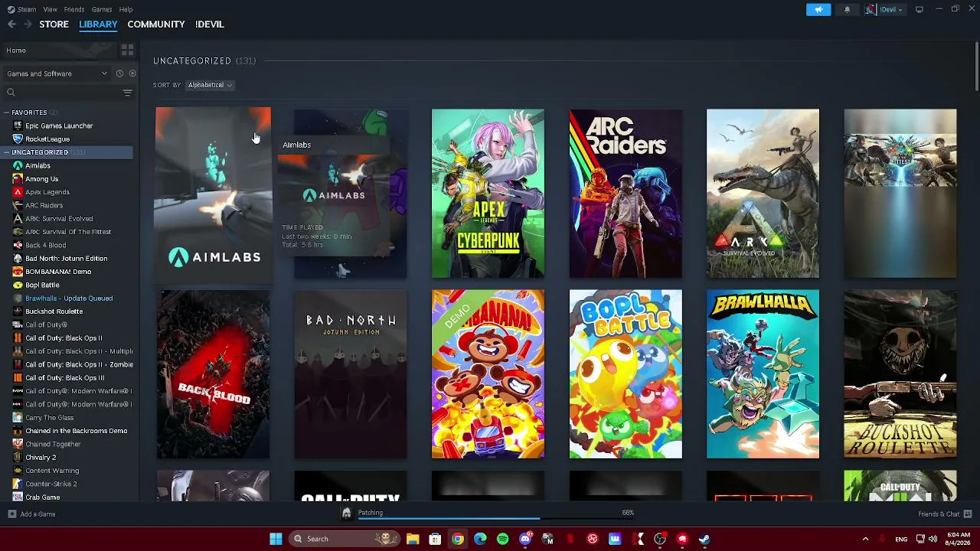980x551 pixels.
Task: Select Chivalry 2 in the sidebar
Action: click(x=41, y=458)
